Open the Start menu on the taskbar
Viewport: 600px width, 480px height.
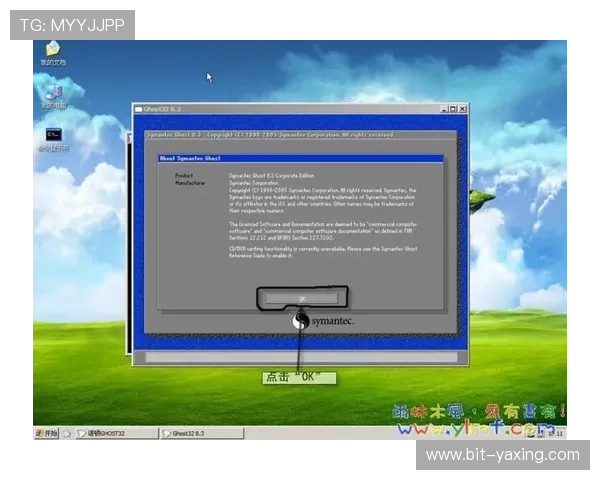(x=46, y=434)
